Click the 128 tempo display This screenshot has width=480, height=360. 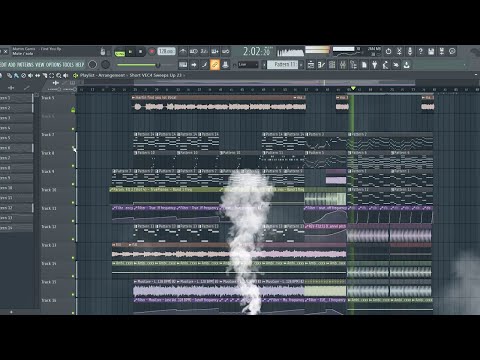pos(166,51)
